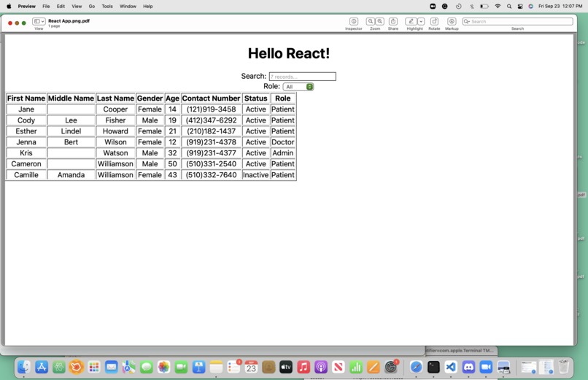Open App Store from the Dock
The width and height of the screenshot is (588, 380).
[42, 367]
